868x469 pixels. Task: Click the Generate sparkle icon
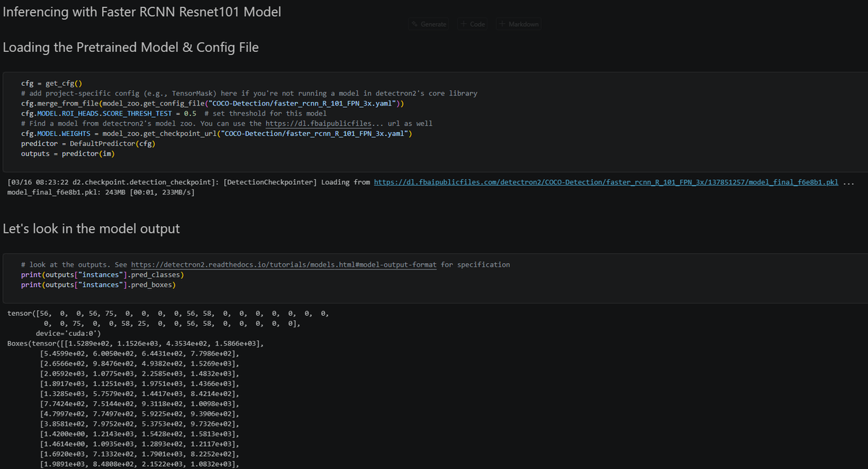pos(415,25)
